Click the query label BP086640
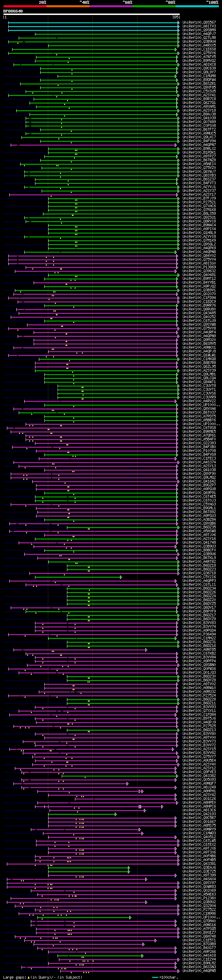This screenshot has width=222, height=980. coord(13,11)
